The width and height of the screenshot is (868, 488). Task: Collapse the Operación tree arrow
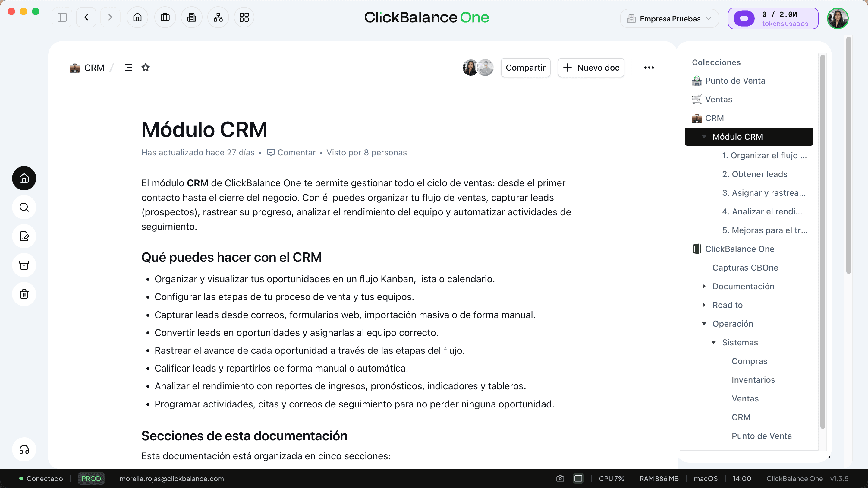click(704, 324)
